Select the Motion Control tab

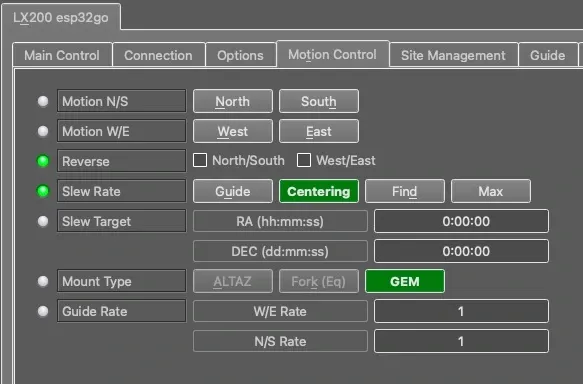[333, 54]
